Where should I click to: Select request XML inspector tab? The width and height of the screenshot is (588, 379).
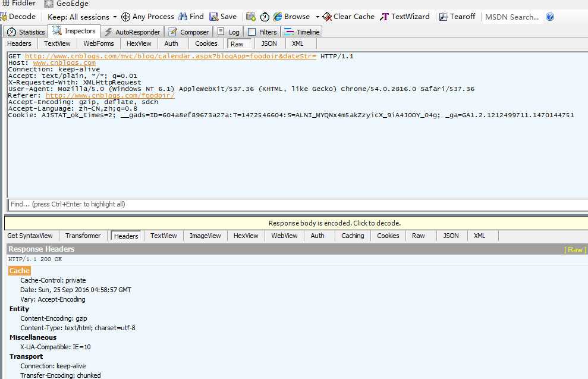coord(297,43)
